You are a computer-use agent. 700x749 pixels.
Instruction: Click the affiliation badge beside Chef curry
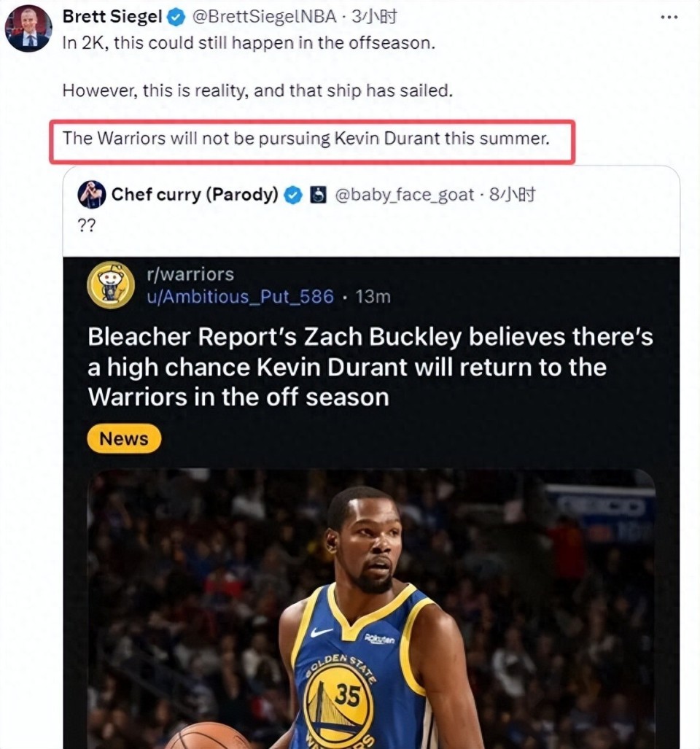click(x=318, y=195)
